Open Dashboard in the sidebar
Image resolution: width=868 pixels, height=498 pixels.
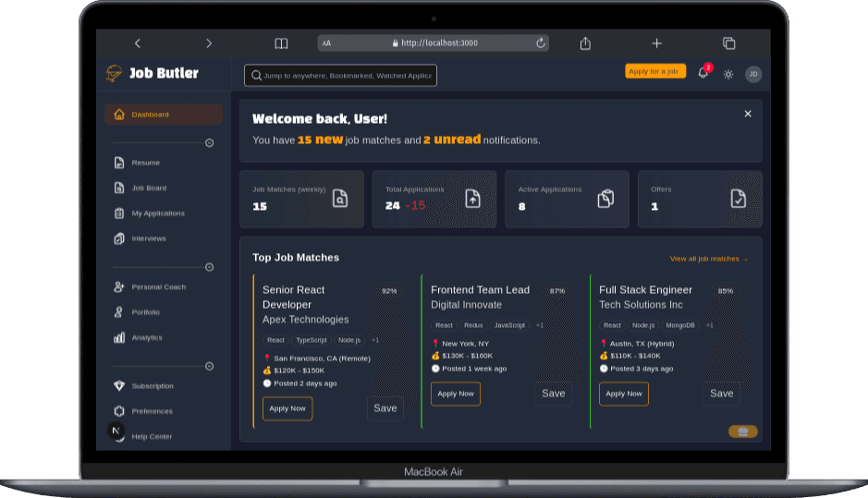point(164,115)
